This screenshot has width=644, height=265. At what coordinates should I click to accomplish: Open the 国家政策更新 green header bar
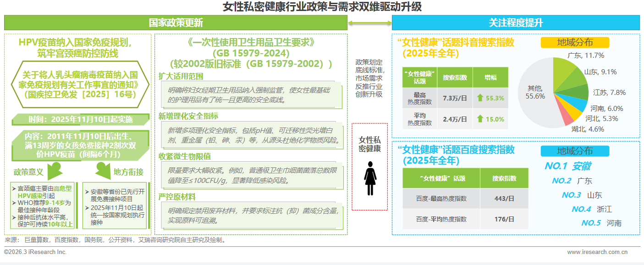(x=176, y=23)
